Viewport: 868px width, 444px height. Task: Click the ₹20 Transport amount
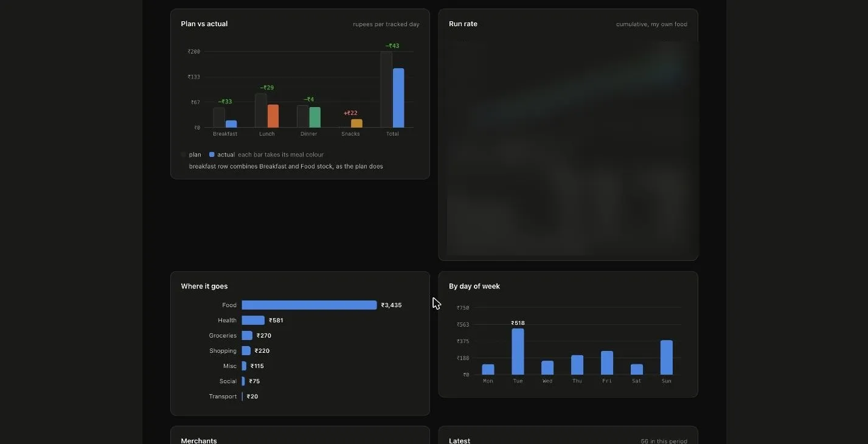pyautogui.click(x=252, y=397)
